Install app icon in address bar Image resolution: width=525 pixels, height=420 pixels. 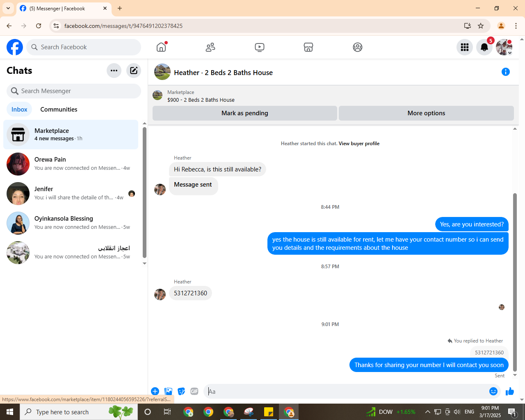coord(467,26)
